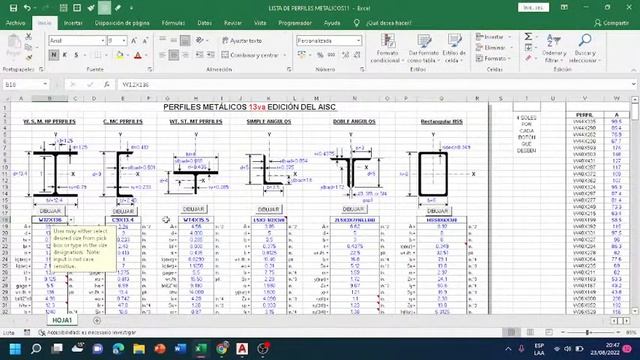Switch to Normal view icon in status bar

tap(511, 333)
